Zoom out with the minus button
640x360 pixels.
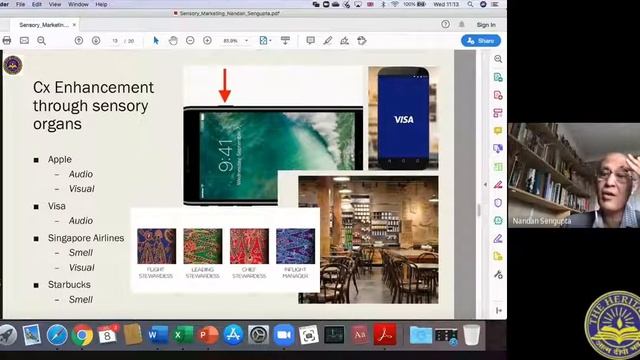[x=190, y=40]
